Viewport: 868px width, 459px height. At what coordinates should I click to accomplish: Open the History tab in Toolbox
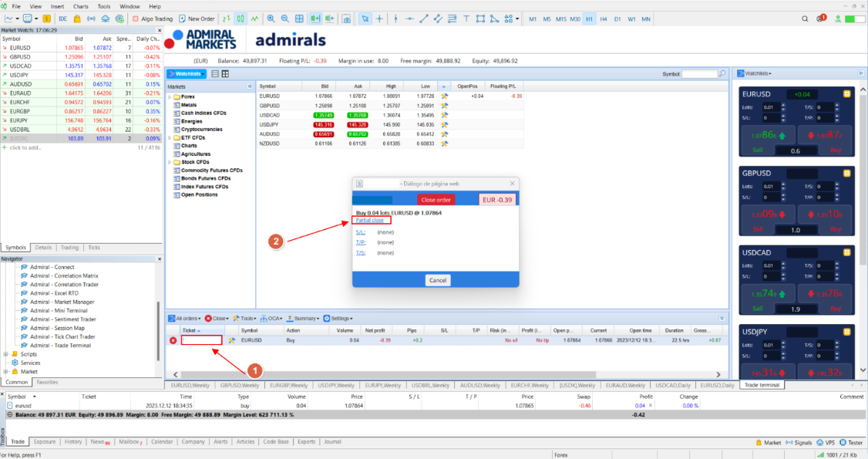coord(73,442)
